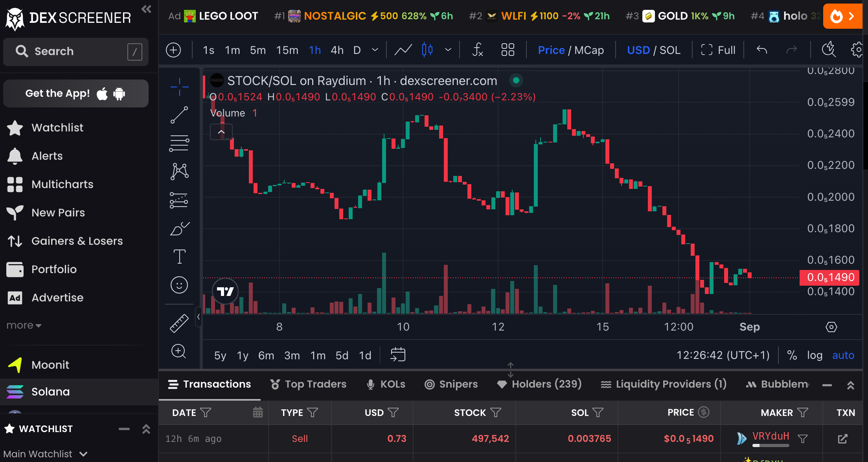
Task: Open the chart layout grid selector
Action: click(x=508, y=50)
